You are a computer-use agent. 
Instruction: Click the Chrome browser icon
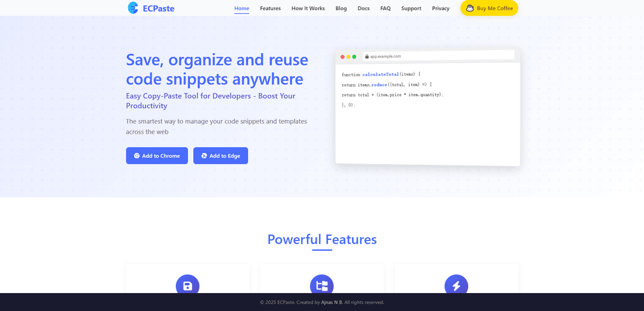pos(137,156)
